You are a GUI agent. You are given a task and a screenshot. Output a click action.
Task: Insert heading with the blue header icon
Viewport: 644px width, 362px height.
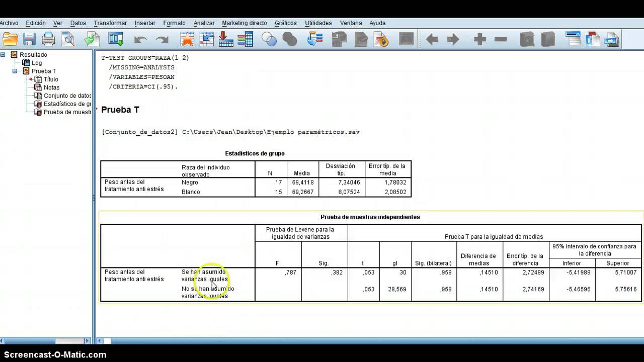tap(573, 39)
